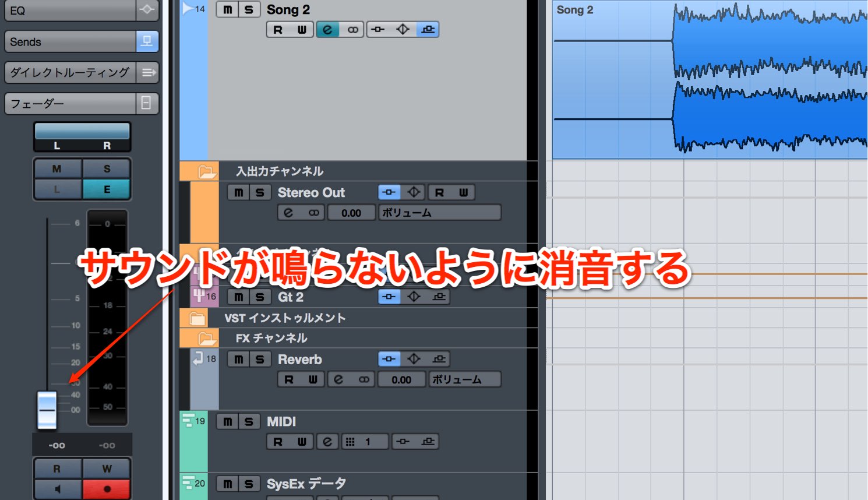Toggle Song 2 insert bypass icon
This screenshot has height=500, width=868.
[378, 30]
